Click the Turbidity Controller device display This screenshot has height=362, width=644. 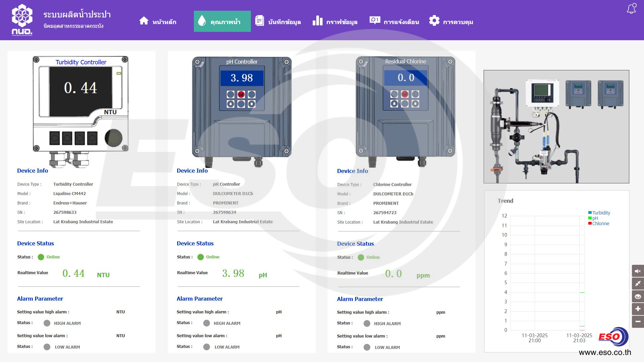coord(80,88)
